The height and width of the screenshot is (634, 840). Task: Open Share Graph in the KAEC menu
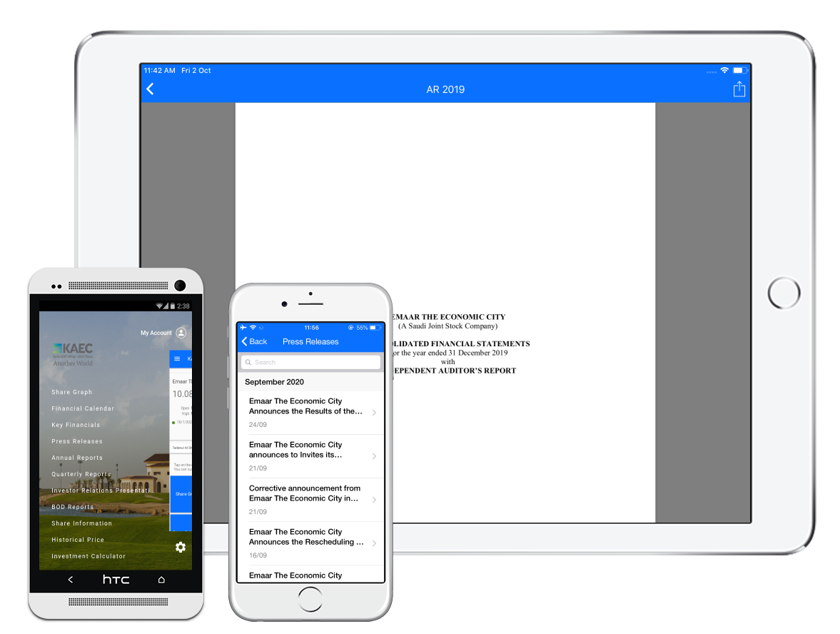pyautogui.click(x=72, y=392)
